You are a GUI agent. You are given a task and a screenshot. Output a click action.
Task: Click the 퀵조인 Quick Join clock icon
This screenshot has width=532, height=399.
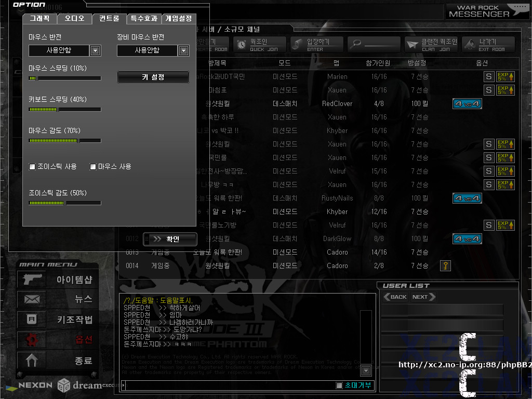(242, 45)
